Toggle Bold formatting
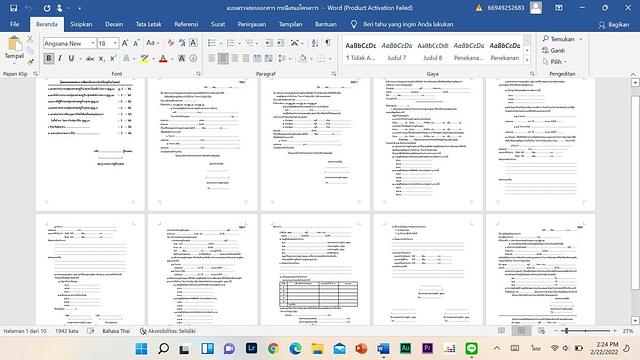This screenshot has width=640, height=360. [49, 58]
